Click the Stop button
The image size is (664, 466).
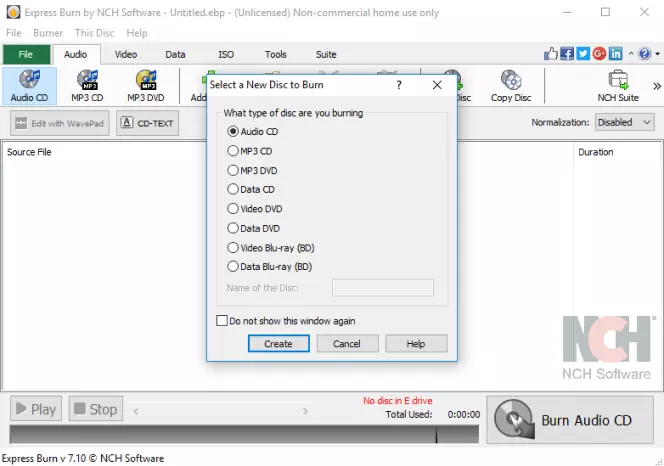(x=96, y=409)
